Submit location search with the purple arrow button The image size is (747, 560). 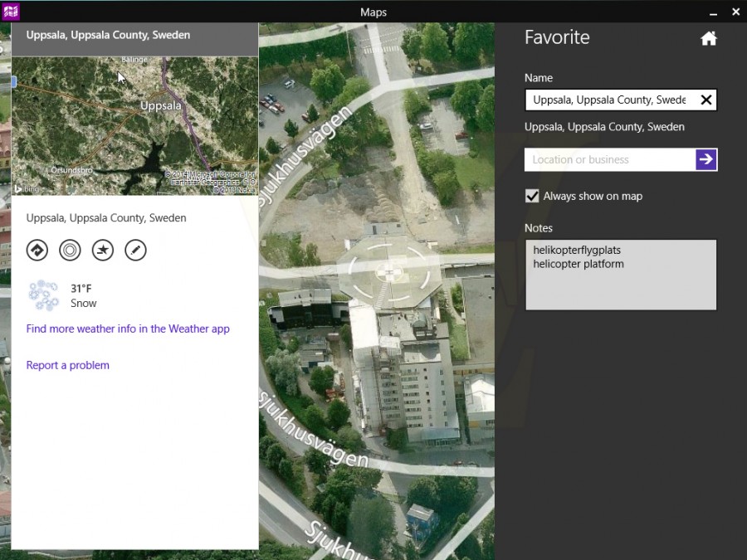point(706,159)
